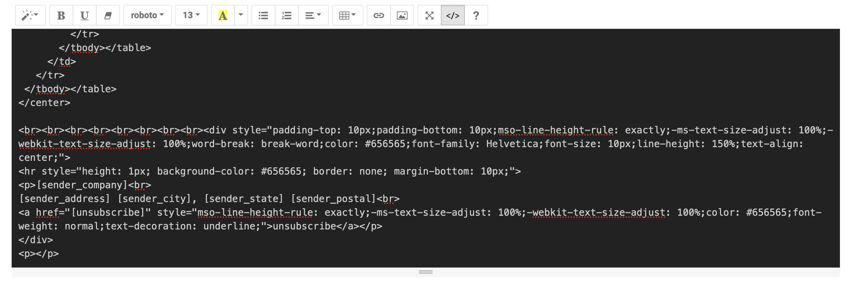Click the insert link icon
Screen dimensions: 868x284
coord(379,15)
